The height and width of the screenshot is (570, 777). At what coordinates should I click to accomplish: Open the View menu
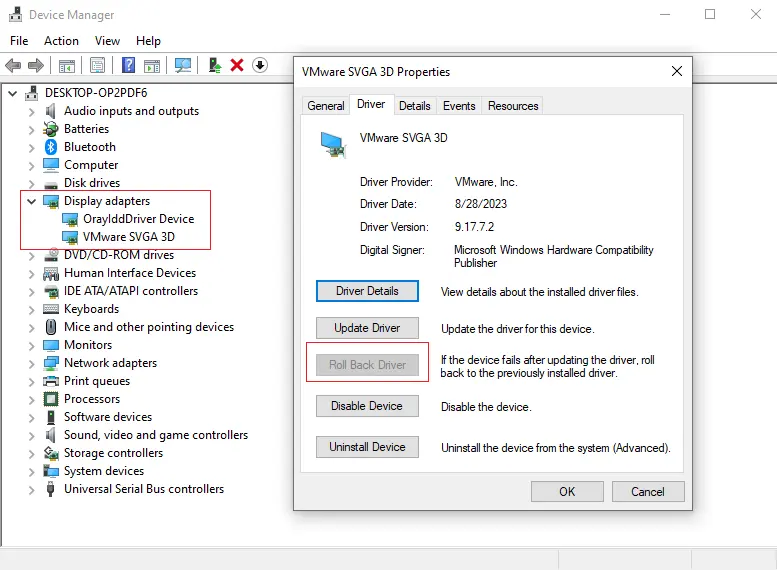tap(108, 41)
